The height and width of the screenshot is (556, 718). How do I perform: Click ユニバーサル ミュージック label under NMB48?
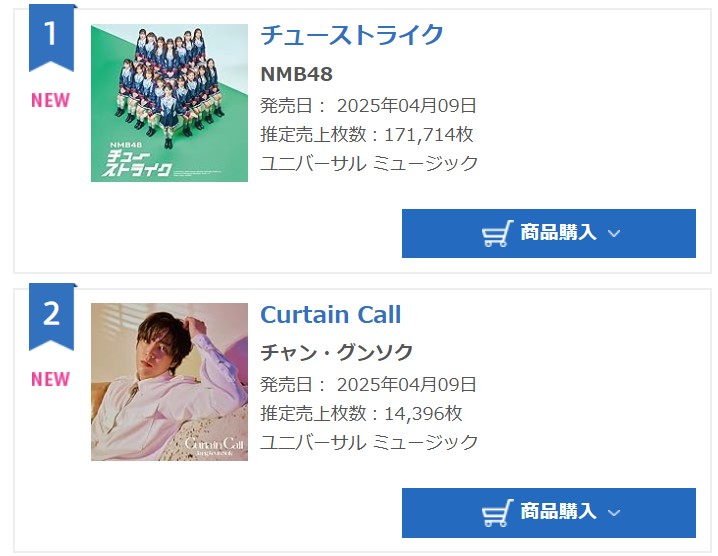pos(369,163)
